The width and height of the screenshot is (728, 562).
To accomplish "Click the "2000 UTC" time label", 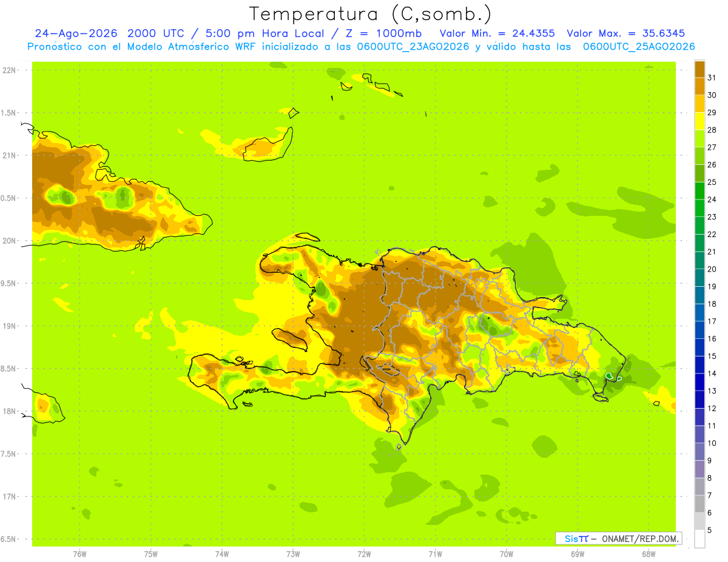I will point(157,33).
